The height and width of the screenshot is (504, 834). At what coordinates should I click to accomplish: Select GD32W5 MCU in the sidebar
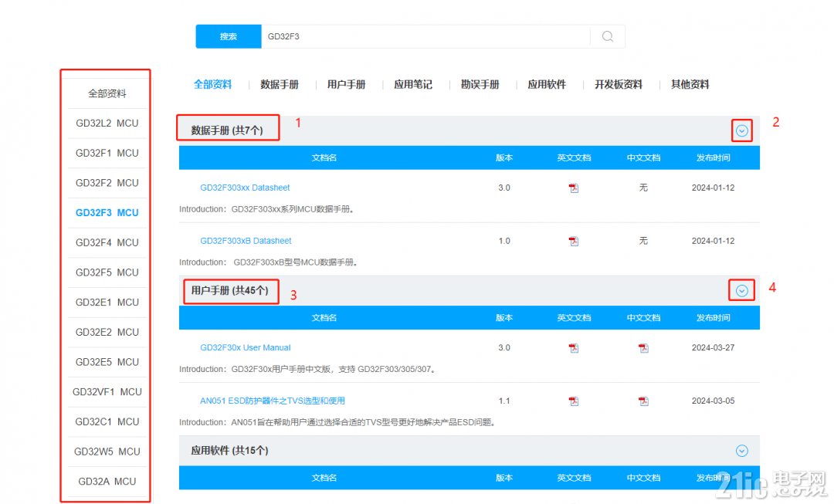(x=107, y=452)
